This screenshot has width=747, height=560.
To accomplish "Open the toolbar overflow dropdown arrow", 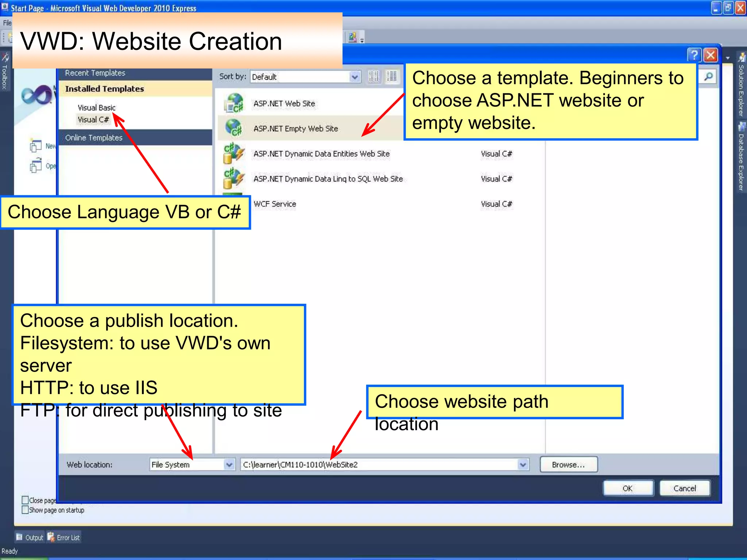I will (362, 40).
